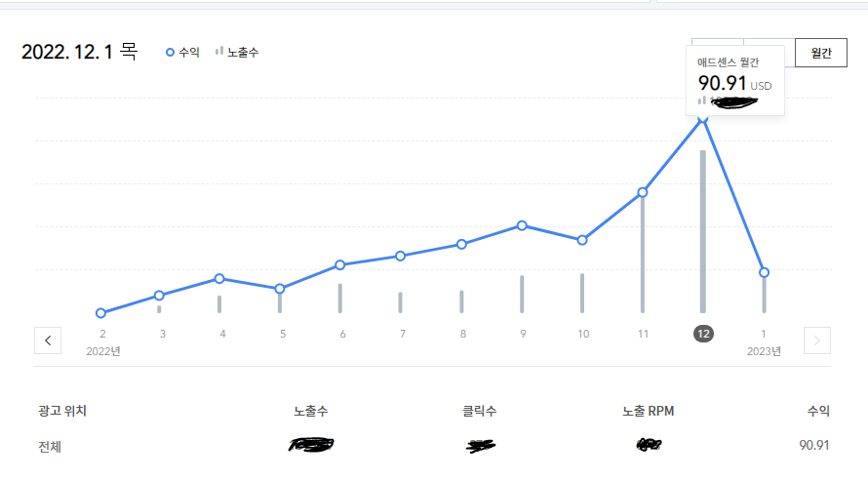Screen dimensions: 868x480
Task: Go to next period with right arrow
Action: pyautogui.click(x=817, y=340)
